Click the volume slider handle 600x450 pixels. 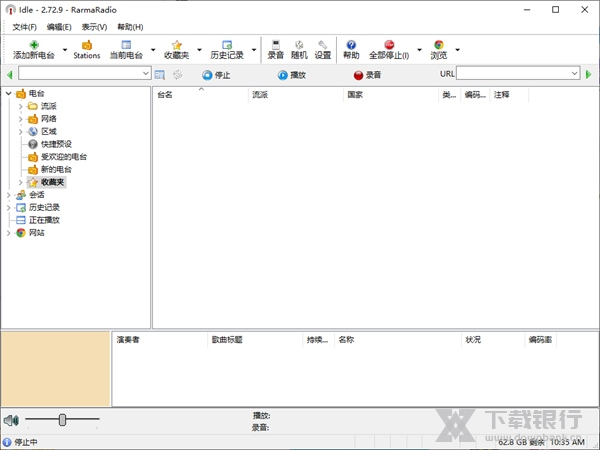[63, 420]
